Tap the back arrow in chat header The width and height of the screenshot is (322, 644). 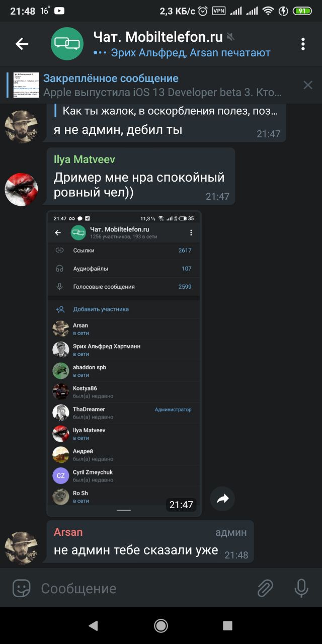22,44
